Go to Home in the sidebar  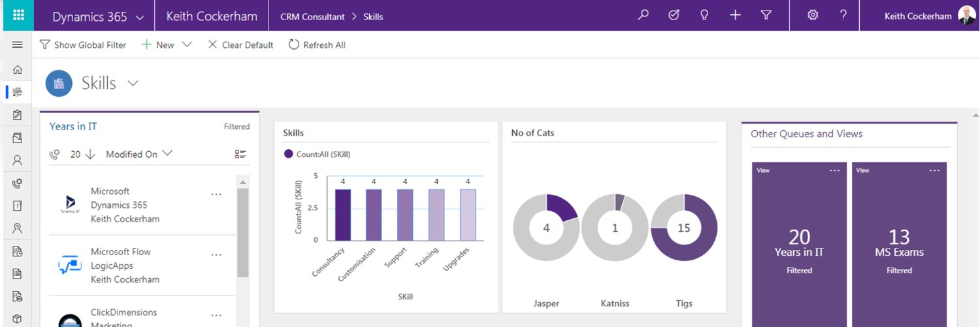click(x=18, y=69)
